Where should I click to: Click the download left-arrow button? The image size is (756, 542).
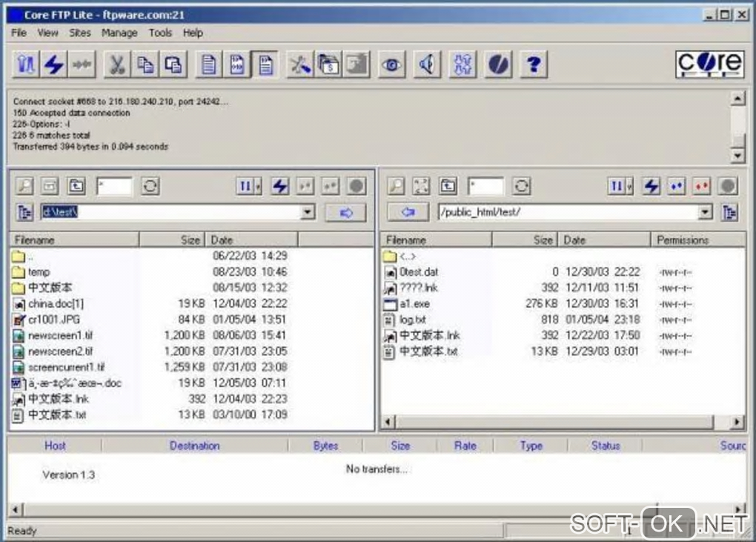(408, 212)
